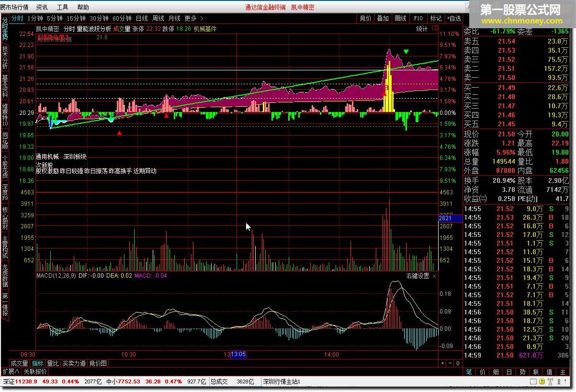Open the +自选 add-to-watchlist dropdown

(453, 18)
